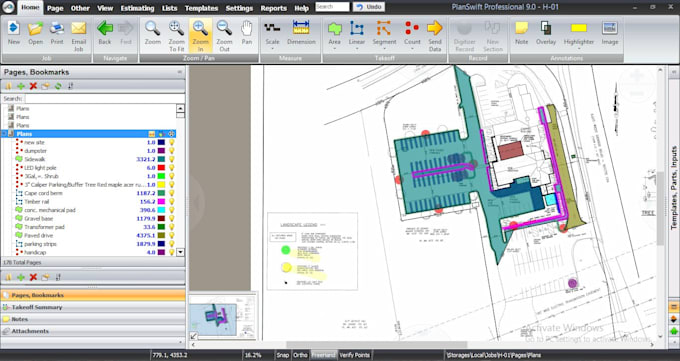Screen dimensions: 680x361
Task: Open the Settings ribbon tab
Action: [x=239, y=8]
